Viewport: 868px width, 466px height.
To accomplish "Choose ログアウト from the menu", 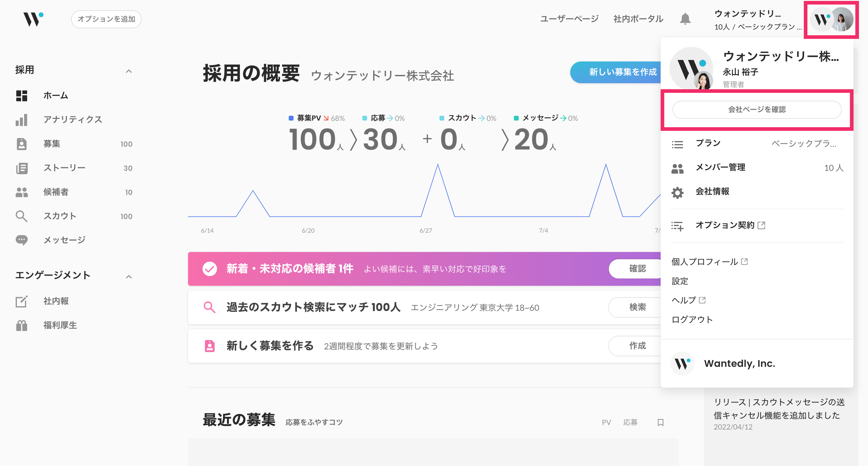I will pyautogui.click(x=692, y=320).
